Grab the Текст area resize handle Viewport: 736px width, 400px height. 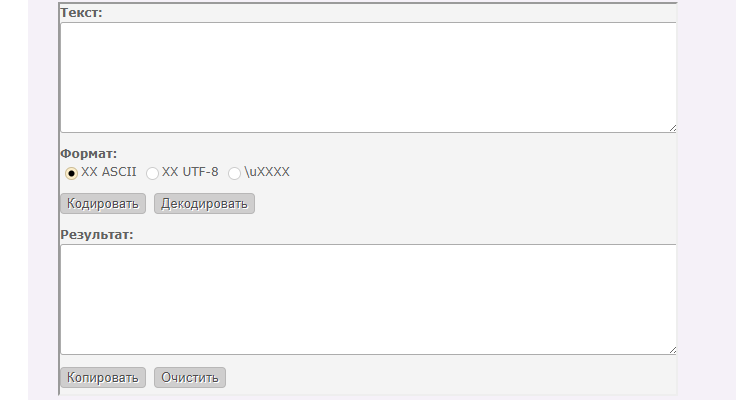pos(672,128)
